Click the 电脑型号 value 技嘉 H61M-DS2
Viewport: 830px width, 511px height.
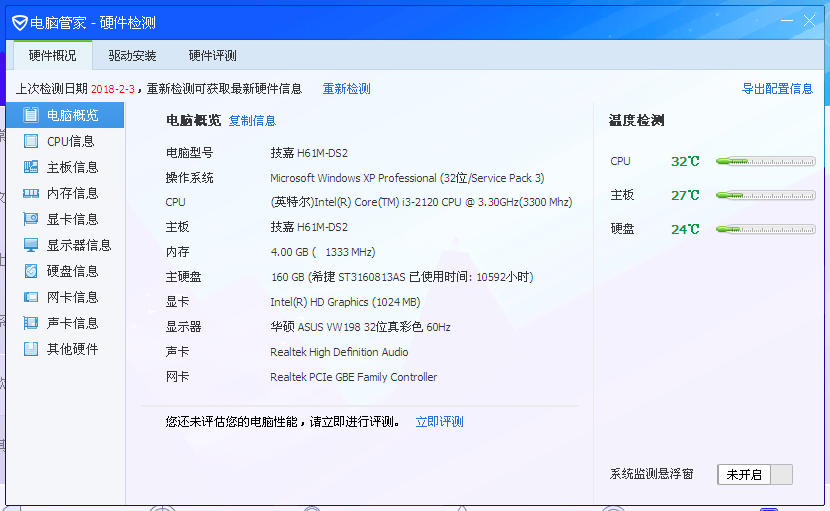point(309,153)
